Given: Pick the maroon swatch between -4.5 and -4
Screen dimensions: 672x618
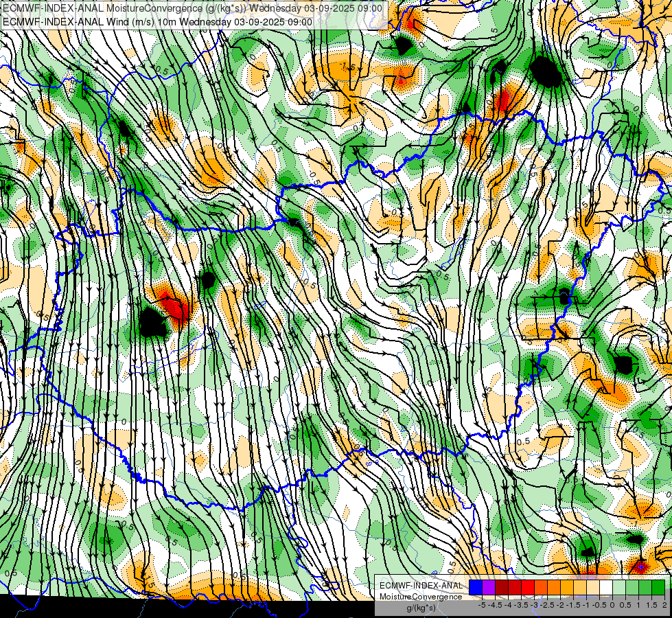Looking at the screenshot, I should pos(502,587).
